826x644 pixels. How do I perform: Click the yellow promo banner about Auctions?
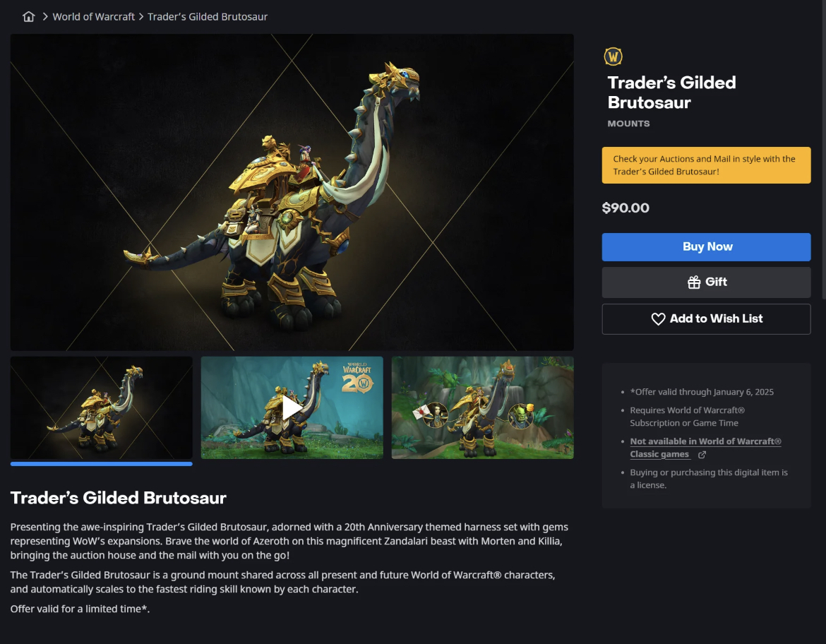706,165
